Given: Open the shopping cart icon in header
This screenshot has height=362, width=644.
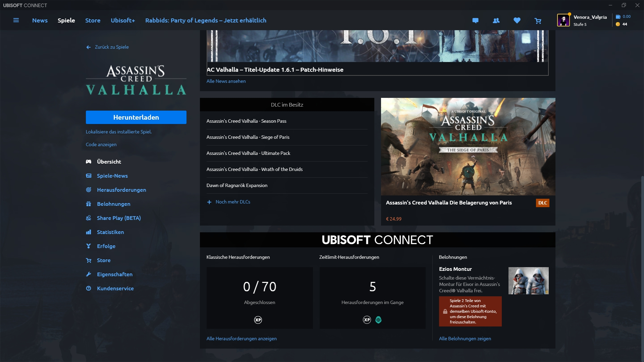Looking at the screenshot, I should (538, 21).
